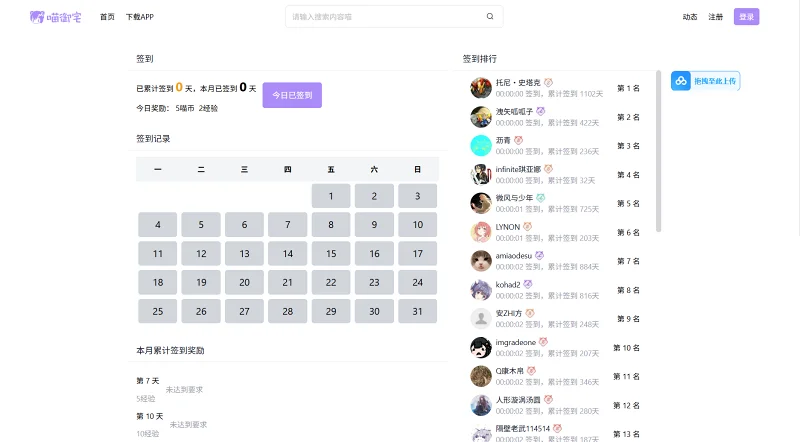This screenshot has width=800, height=442.
Task: Click the badge icon beside 托尼·史塔克
Action: pyautogui.click(x=548, y=82)
